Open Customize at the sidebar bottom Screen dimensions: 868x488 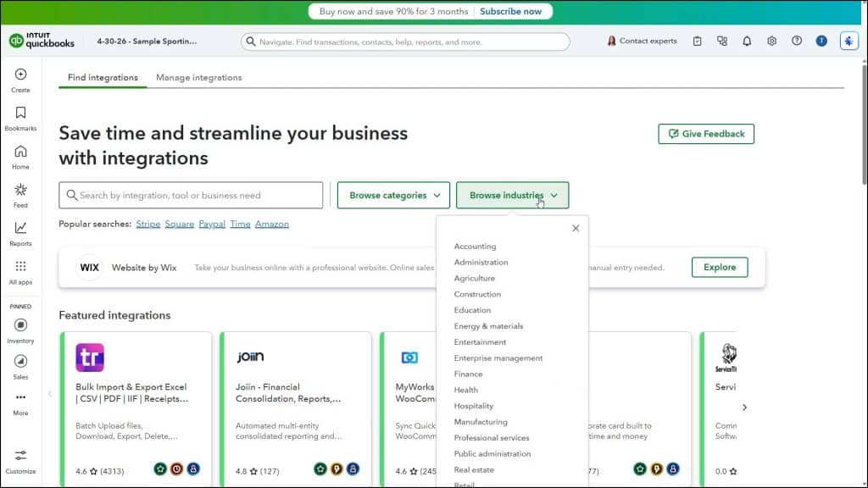point(20,462)
